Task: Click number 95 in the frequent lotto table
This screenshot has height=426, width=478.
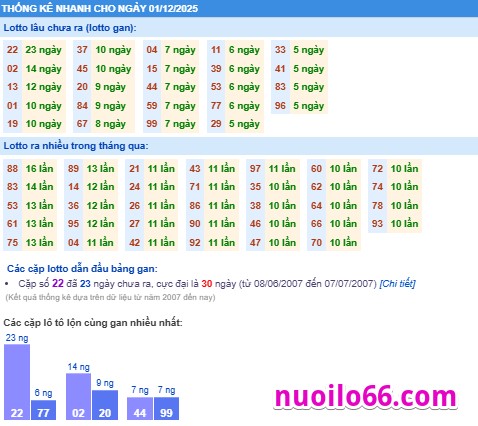Action: pyautogui.click(x=73, y=224)
